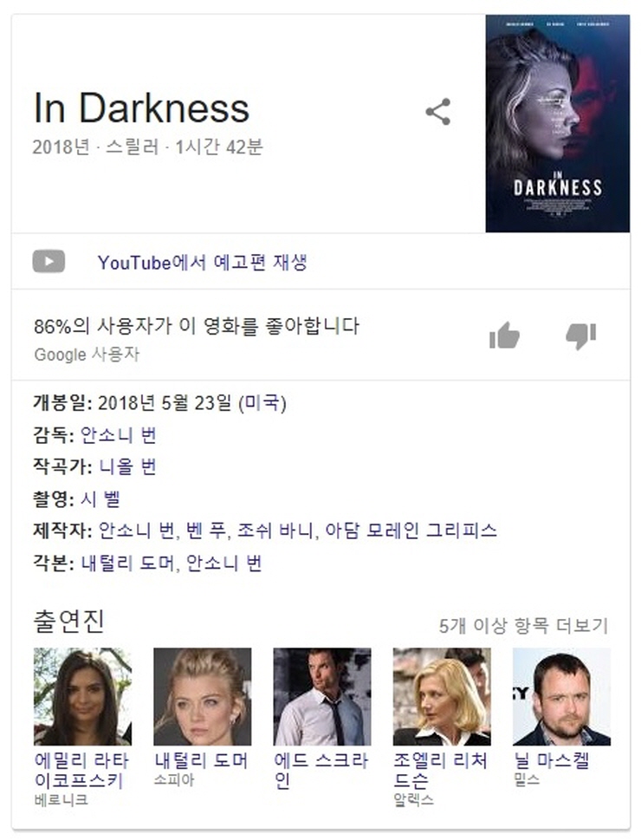
Task: Click the share icon
Action: (438, 112)
